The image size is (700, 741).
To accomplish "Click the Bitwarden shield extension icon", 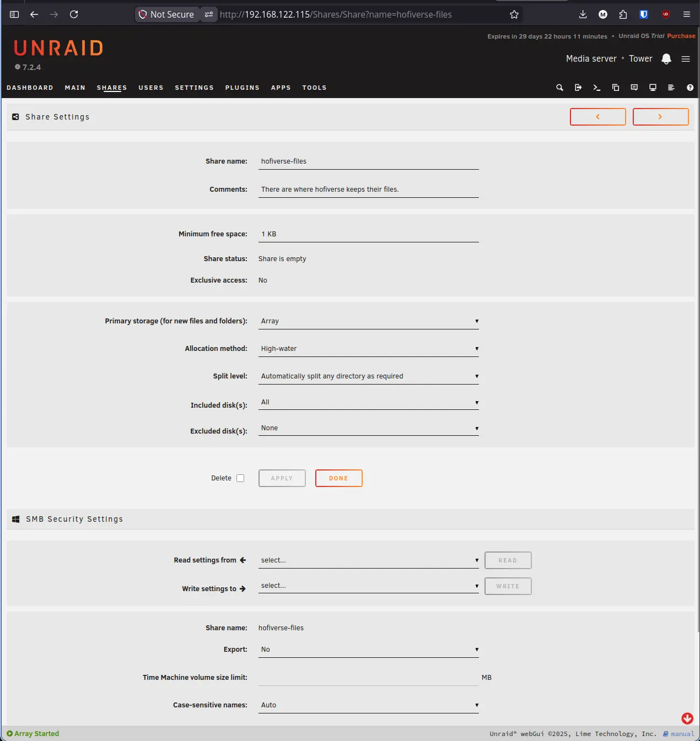I will (x=644, y=14).
